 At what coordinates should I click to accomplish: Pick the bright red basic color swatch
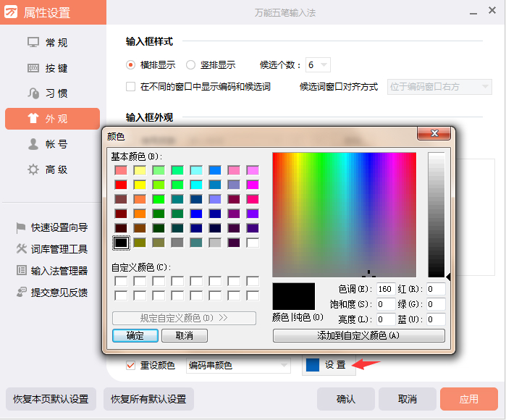tap(121, 185)
